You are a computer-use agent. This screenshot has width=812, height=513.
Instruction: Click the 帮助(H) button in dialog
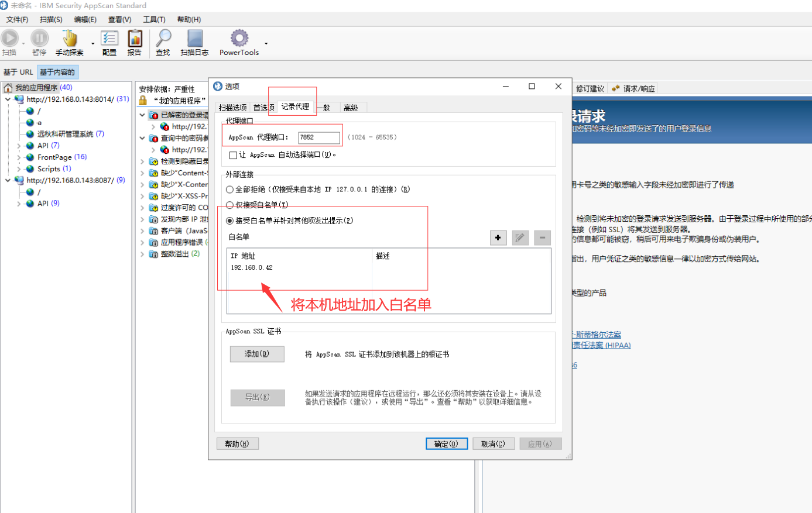(237, 444)
